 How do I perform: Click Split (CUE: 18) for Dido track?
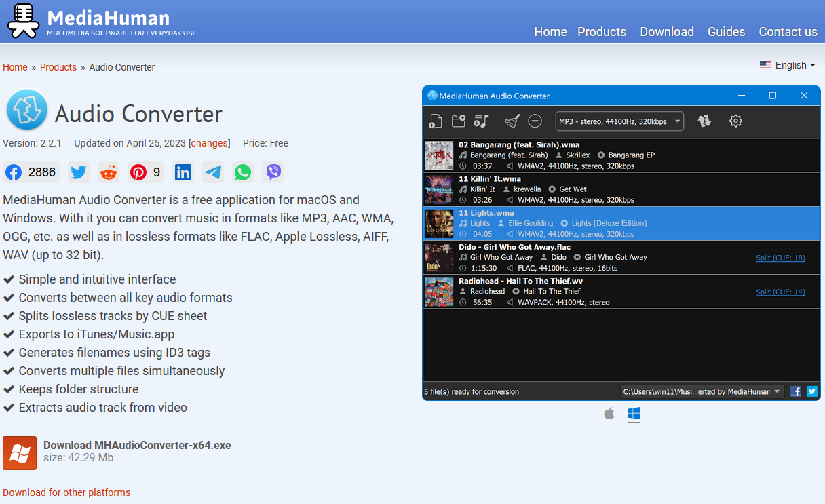click(x=780, y=258)
